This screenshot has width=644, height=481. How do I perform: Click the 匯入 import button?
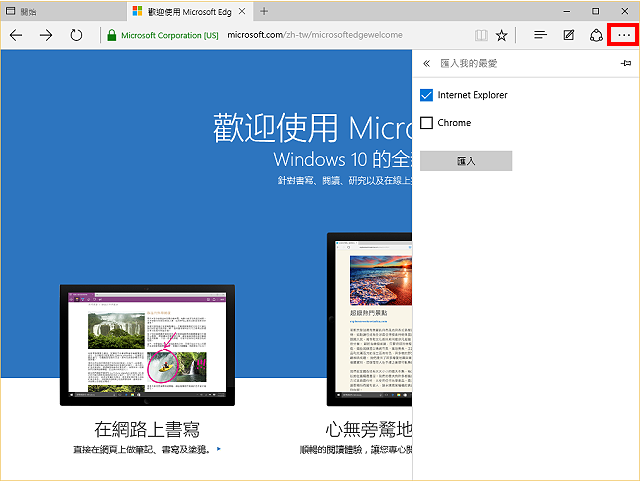pos(466,161)
